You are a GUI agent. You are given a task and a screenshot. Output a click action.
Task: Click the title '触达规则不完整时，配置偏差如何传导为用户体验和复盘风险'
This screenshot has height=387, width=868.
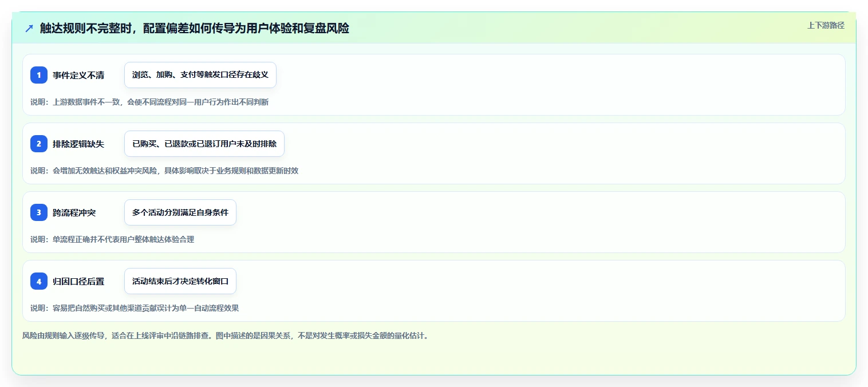click(195, 28)
